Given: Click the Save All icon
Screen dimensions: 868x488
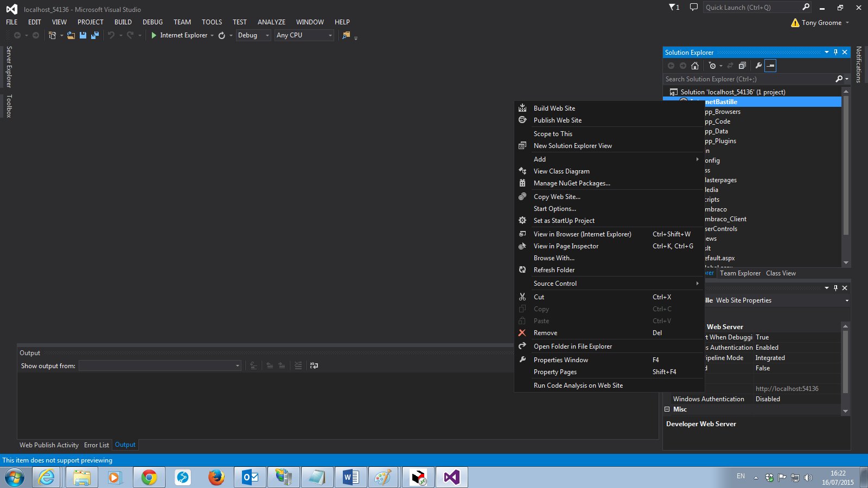Looking at the screenshot, I should pyautogui.click(x=95, y=35).
